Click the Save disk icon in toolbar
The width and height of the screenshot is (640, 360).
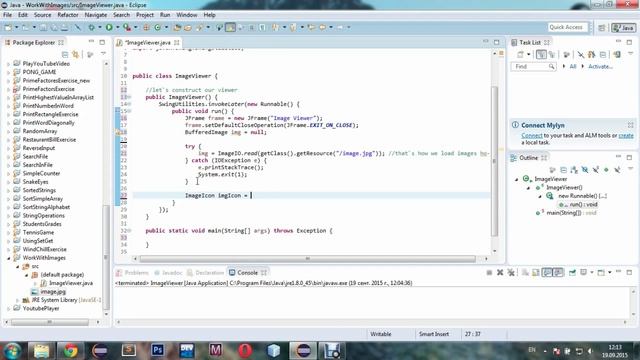(43, 27)
